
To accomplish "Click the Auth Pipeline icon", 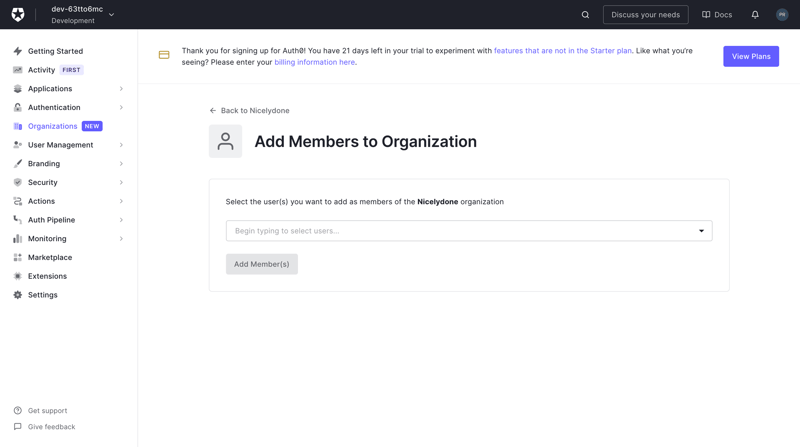I will pos(18,220).
